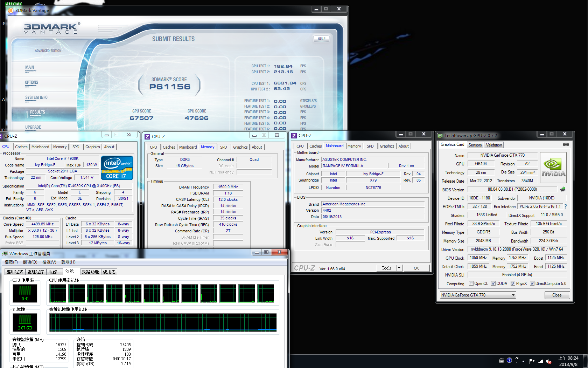Open SPD tab in the Memory CPU-Z window
This screenshot has width=588, height=368.
[x=223, y=147]
